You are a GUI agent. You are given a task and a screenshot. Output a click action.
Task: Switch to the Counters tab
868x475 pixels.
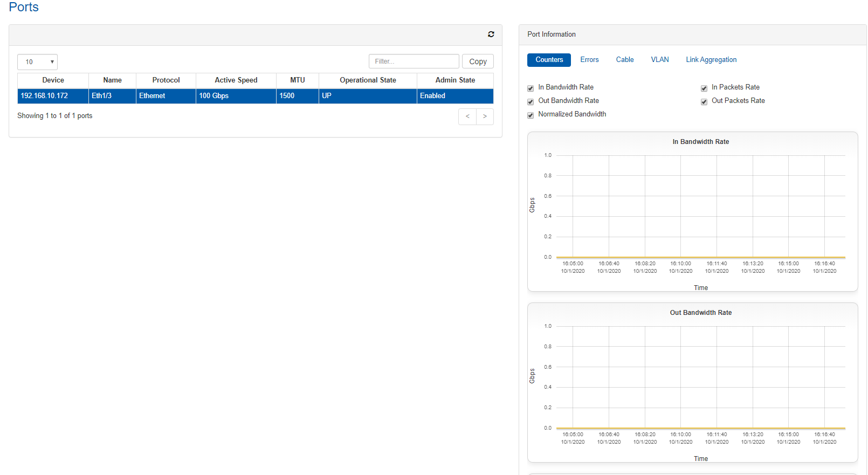pos(549,60)
